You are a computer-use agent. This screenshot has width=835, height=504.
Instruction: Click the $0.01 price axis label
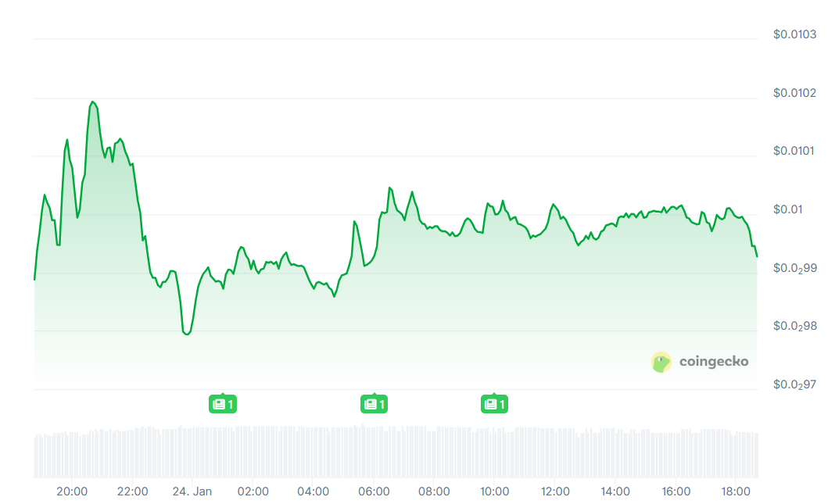point(787,209)
